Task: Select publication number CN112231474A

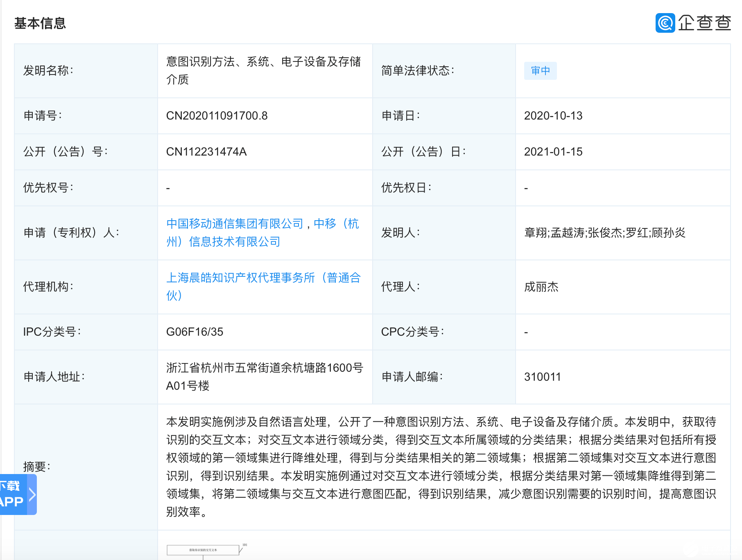Action: [x=206, y=152]
